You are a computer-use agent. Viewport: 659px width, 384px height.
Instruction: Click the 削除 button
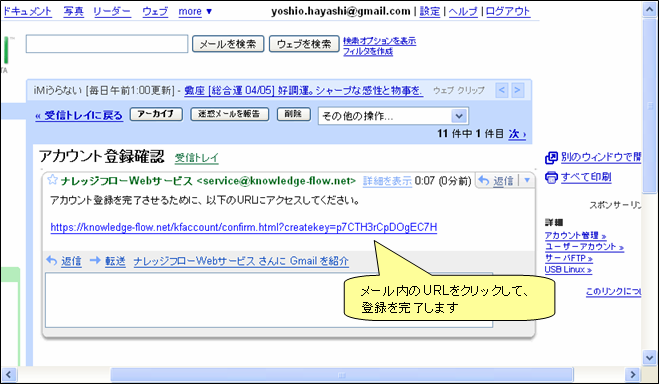point(293,114)
